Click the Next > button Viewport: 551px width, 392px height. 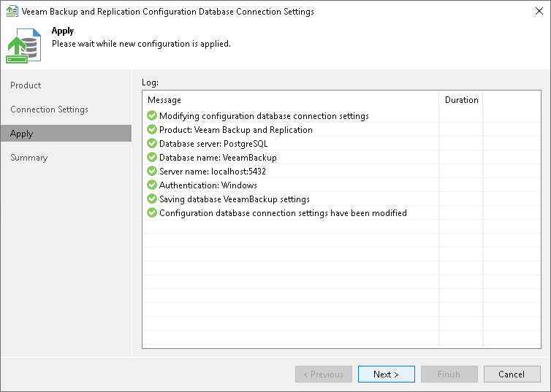click(x=386, y=374)
